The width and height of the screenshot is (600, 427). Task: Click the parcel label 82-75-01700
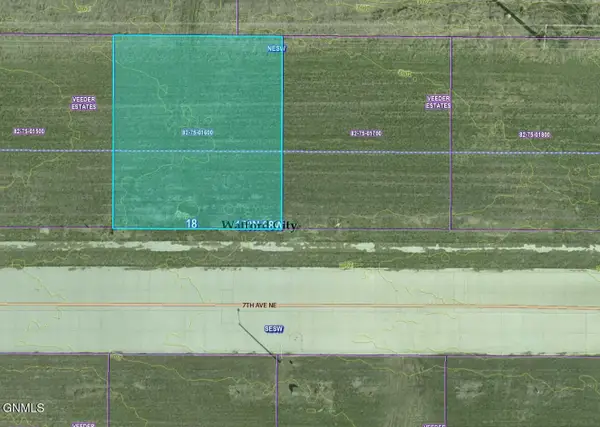(x=366, y=133)
